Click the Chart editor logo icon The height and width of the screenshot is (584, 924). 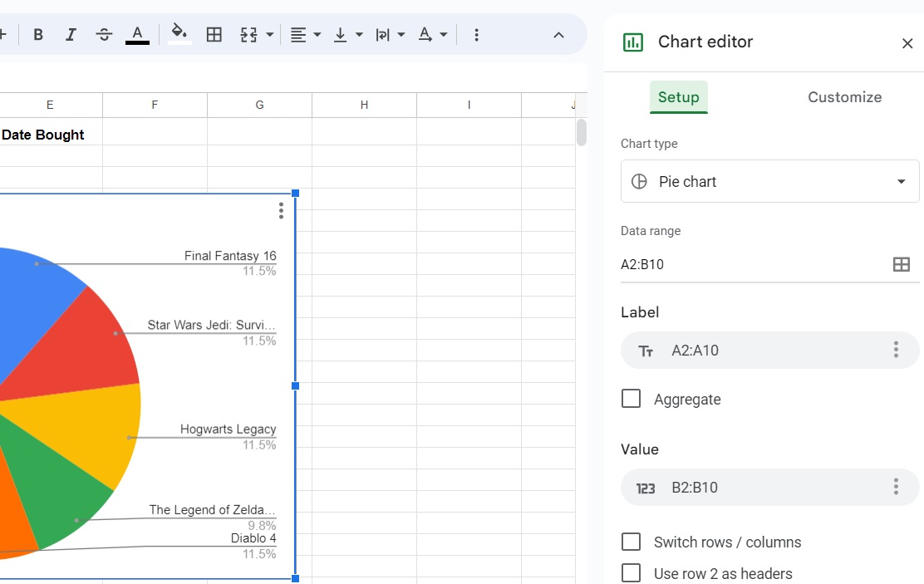pyautogui.click(x=633, y=42)
